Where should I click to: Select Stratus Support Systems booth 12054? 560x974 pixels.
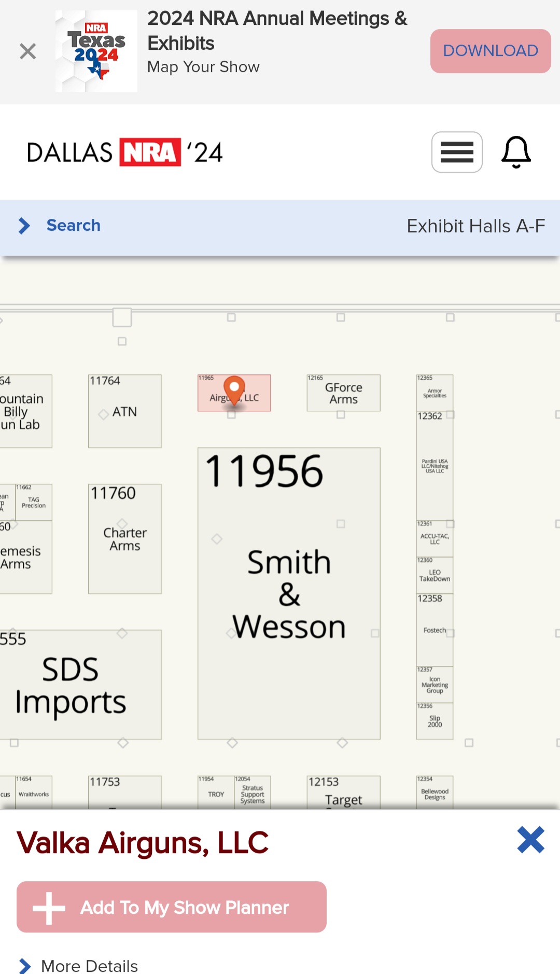253,792
